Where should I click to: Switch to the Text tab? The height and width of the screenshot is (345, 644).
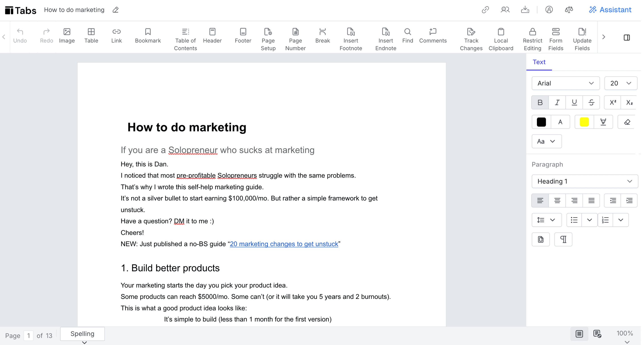click(539, 62)
